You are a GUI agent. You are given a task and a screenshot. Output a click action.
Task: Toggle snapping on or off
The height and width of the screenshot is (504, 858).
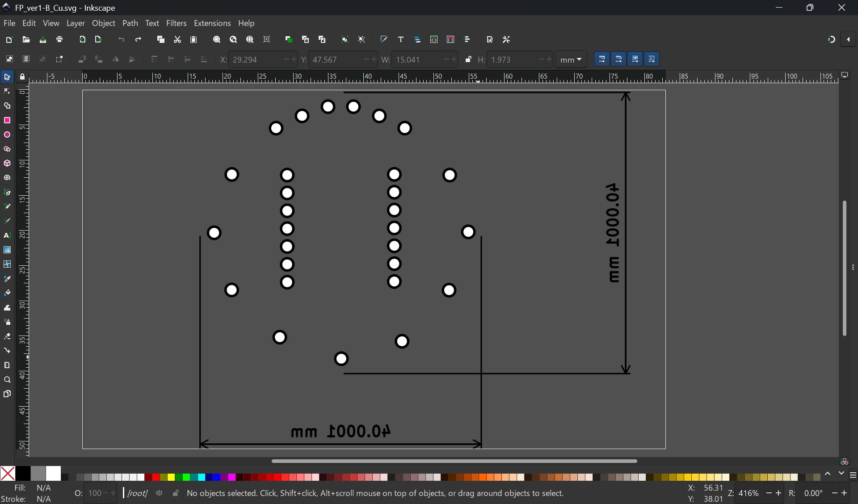pos(832,39)
